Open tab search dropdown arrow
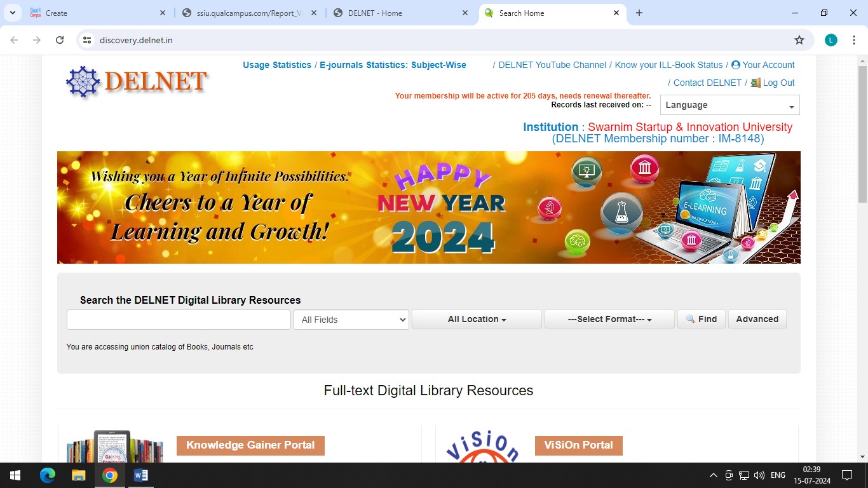The width and height of the screenshot is (868, 488). pyautogui.click(x=12, y=13)
